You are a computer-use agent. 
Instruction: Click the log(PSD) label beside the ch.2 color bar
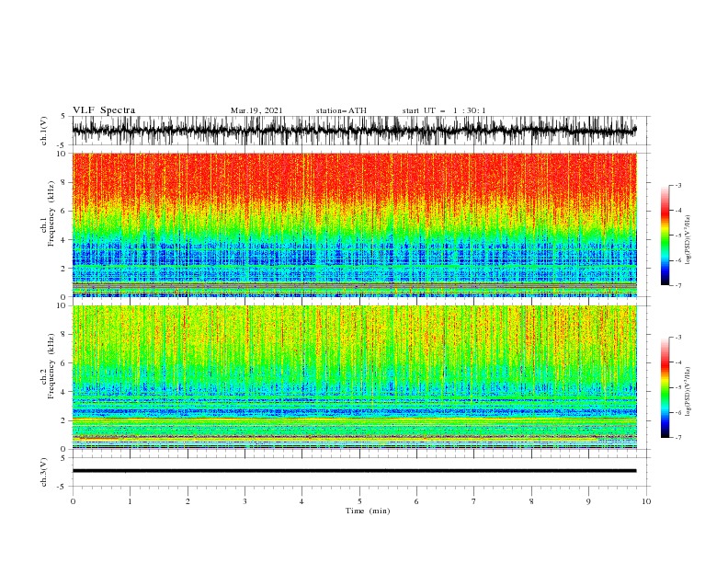coord(688,392)
